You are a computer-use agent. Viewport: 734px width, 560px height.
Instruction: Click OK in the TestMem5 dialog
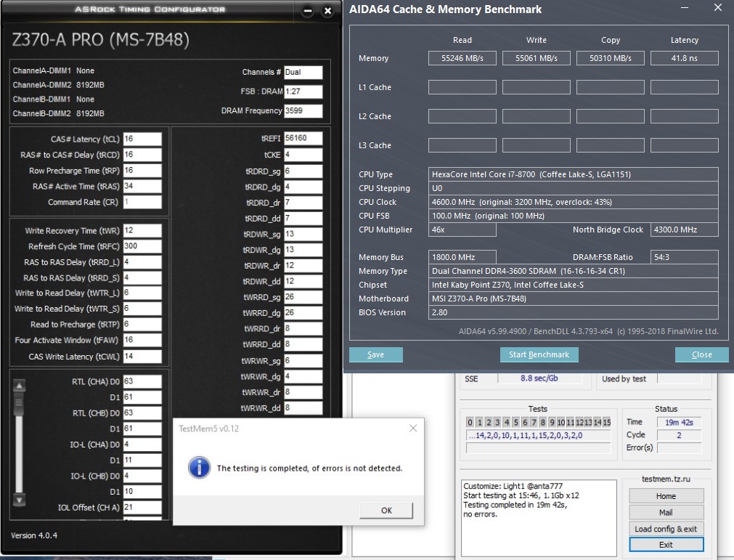click(386, 511)
